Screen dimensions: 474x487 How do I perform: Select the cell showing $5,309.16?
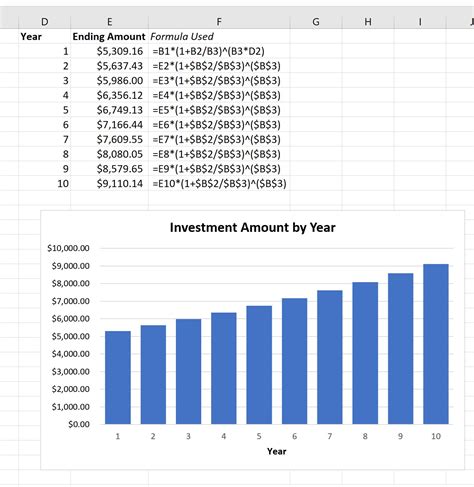click(109, 51)
